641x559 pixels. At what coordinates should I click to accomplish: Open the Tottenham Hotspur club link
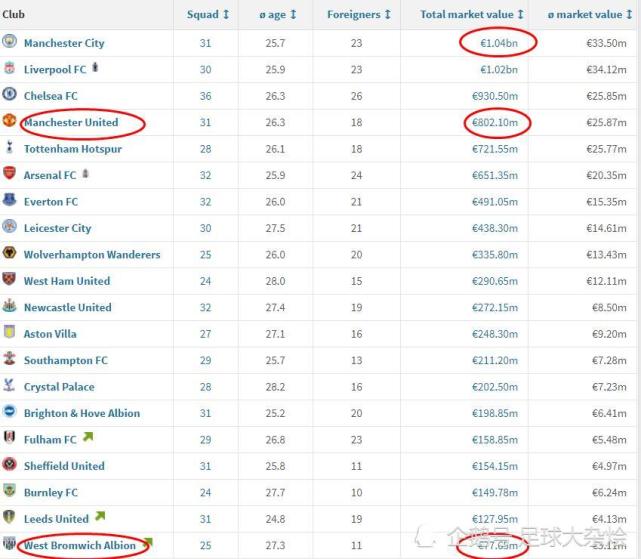click(73, 149)
